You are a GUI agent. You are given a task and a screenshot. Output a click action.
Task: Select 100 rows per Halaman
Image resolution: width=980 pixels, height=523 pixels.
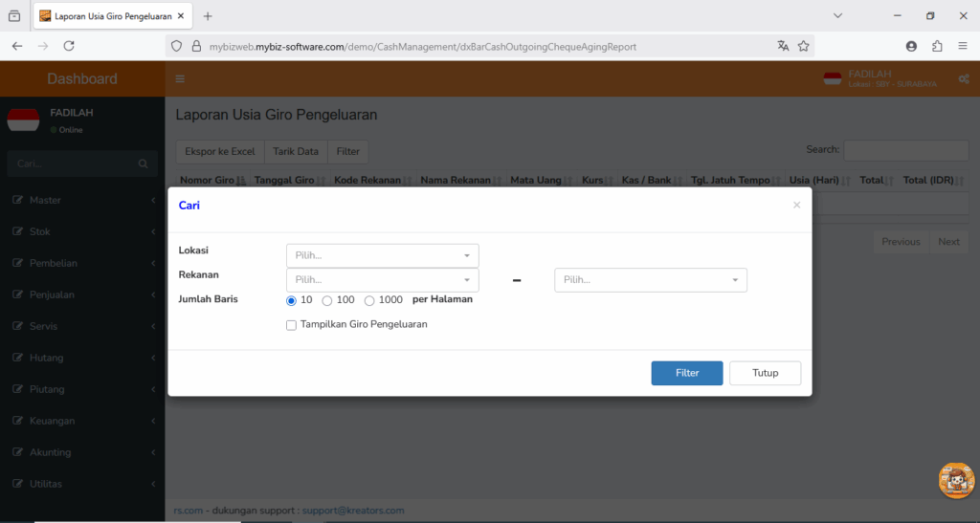[327, 301]
